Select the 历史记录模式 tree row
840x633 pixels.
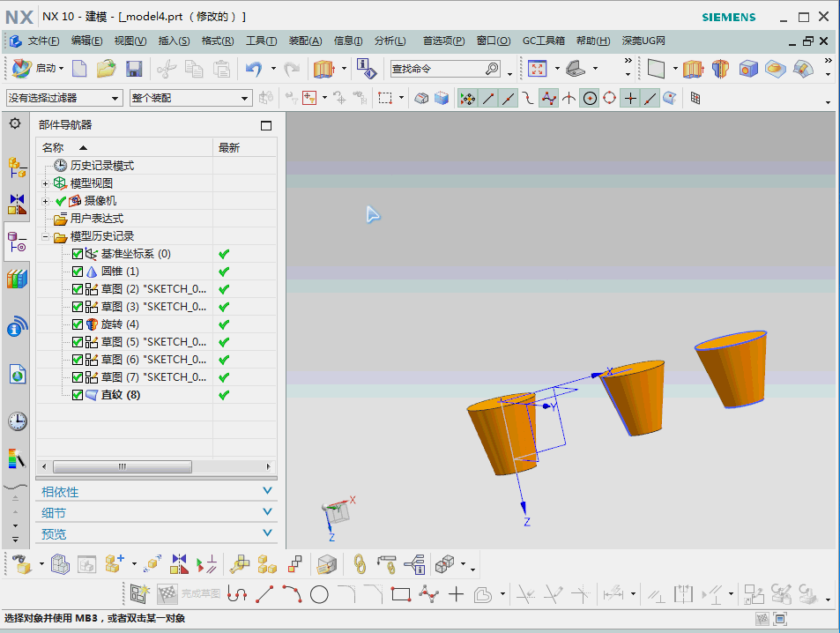[x=101, y=166]
